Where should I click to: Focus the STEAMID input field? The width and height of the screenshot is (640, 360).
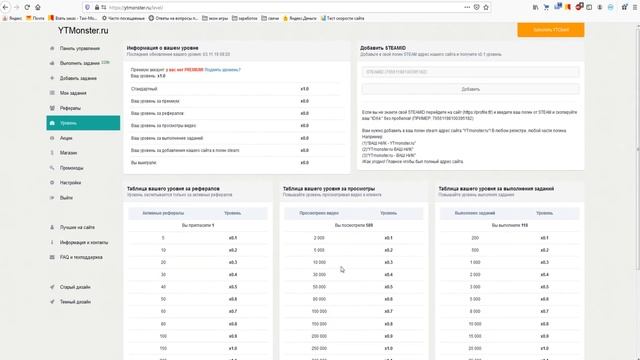[470, 72]
